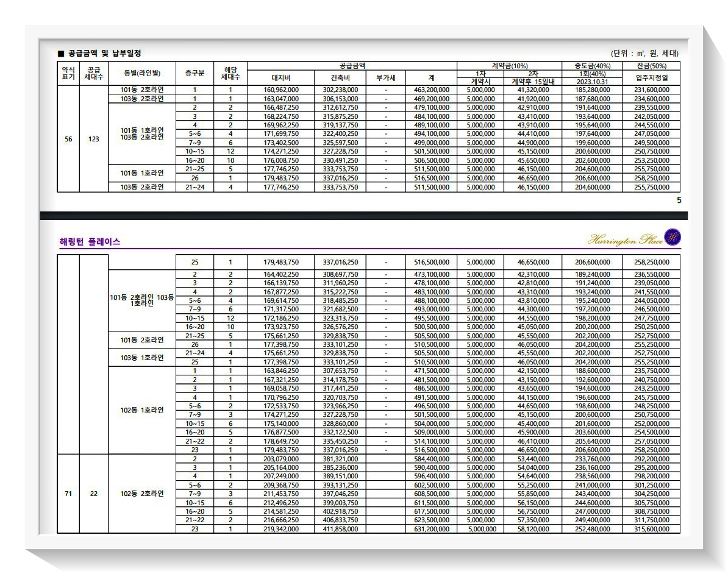
Task: Click the '약식표기' column header
Action: click(68, 73)
